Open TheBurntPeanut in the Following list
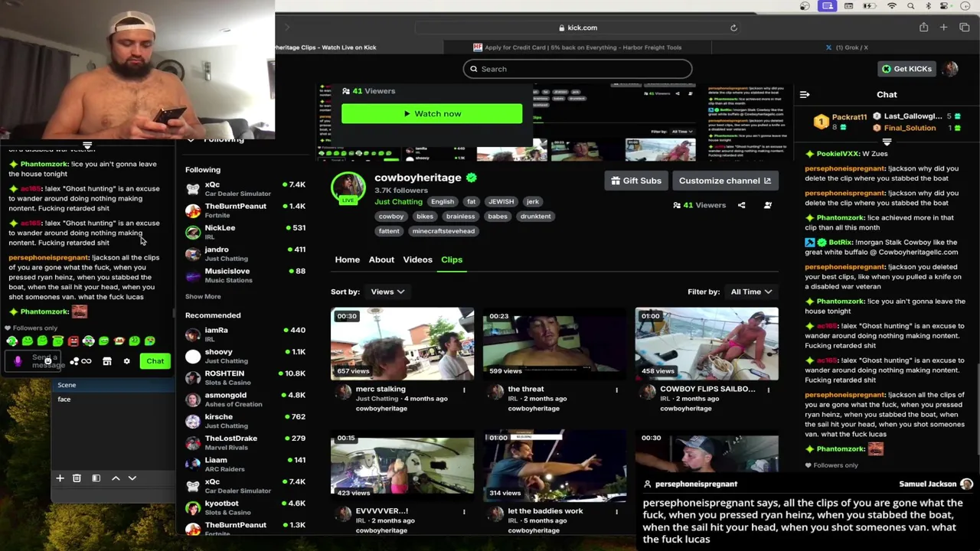 tap(245, 210)
